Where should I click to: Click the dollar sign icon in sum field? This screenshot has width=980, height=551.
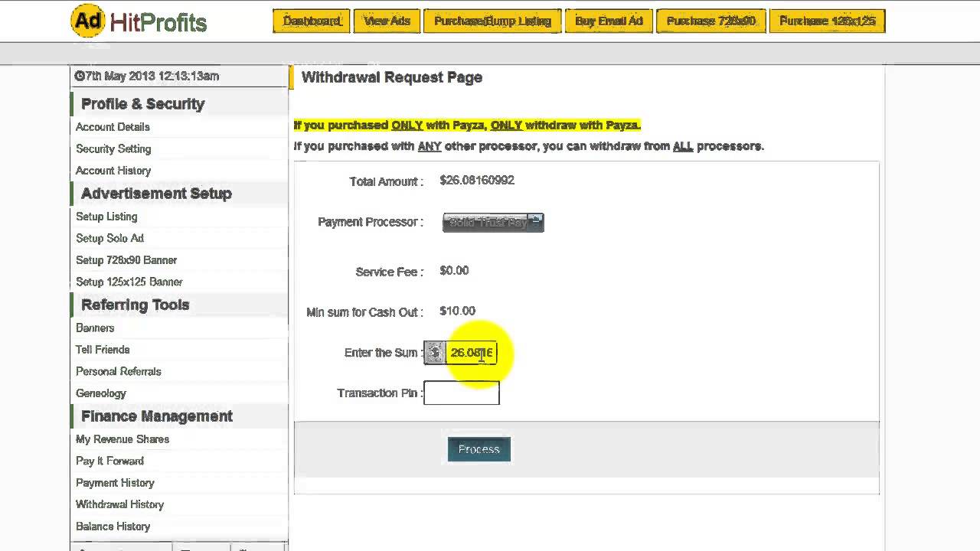(435, 353)
